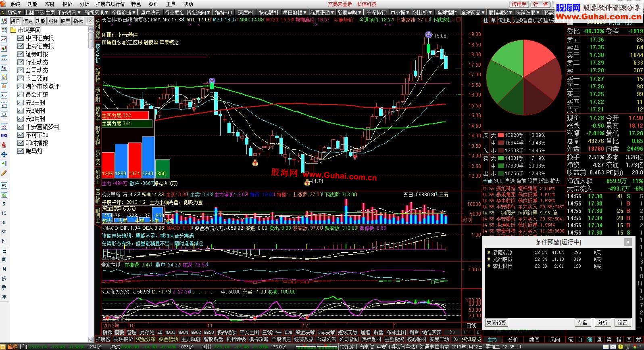Expand the 切换 dropdown in toolbar

point(14,13)
